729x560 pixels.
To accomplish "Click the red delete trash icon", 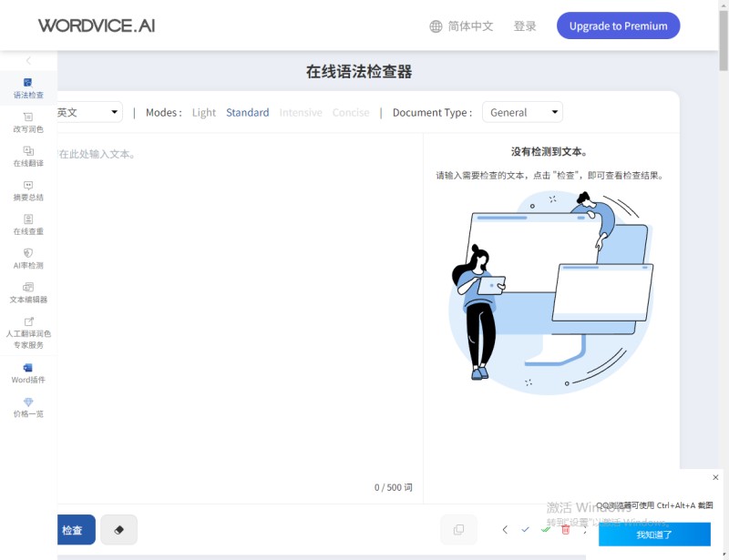I will (565, 529).
